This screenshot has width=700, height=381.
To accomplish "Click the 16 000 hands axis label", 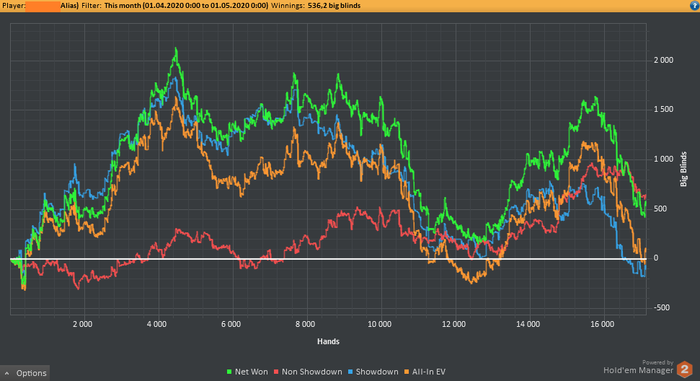I will (602, 324).
